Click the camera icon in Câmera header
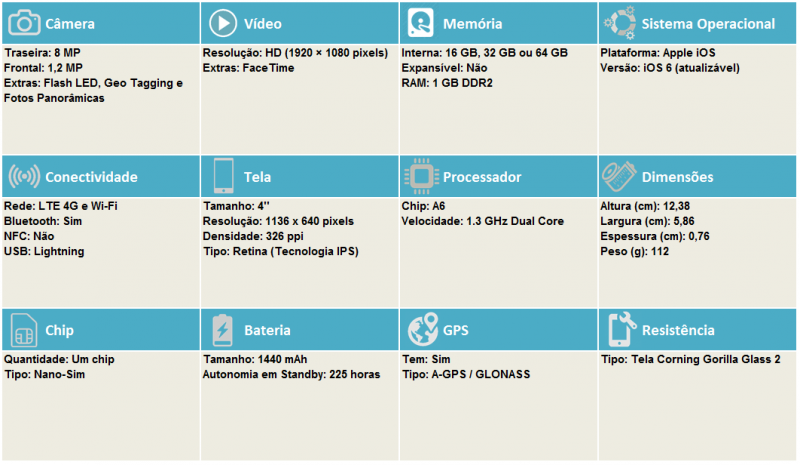This screenshot has height=465, width=800. click(24, 23)
